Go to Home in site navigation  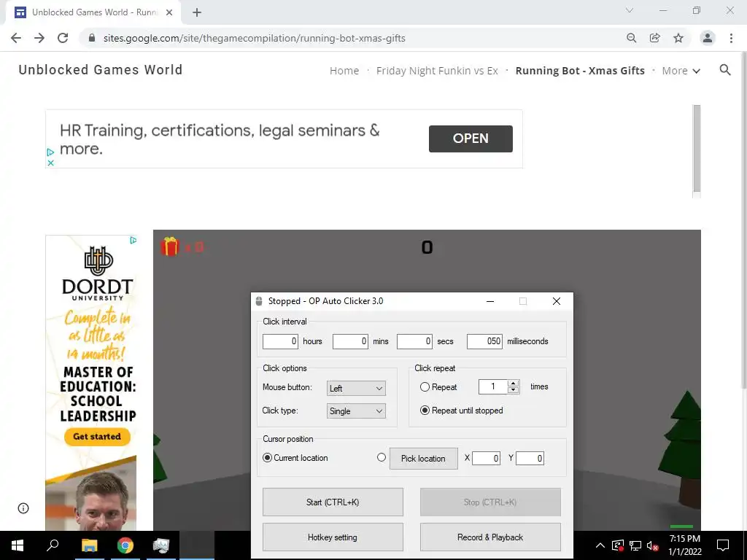click(x=344, y=71)
